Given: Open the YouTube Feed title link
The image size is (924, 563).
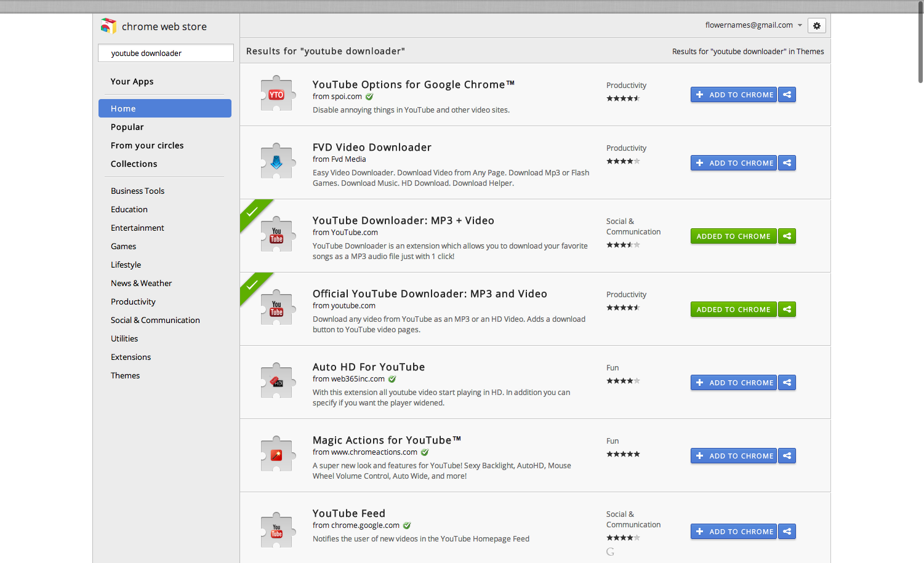Looking at the screenshot, I should coord(349,513).
